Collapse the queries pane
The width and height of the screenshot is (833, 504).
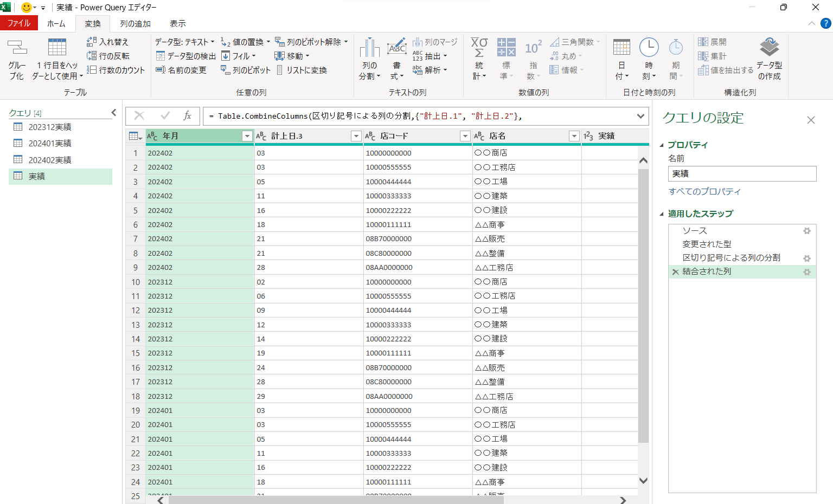(113, 113)
